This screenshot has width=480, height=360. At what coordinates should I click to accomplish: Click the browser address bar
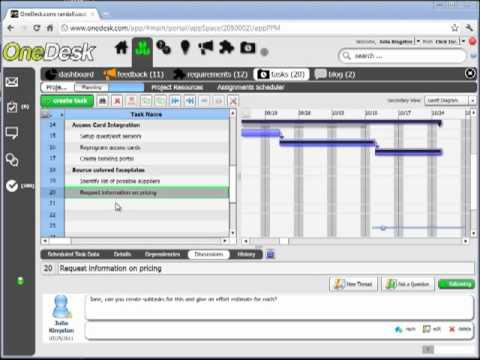coord(253,28)
